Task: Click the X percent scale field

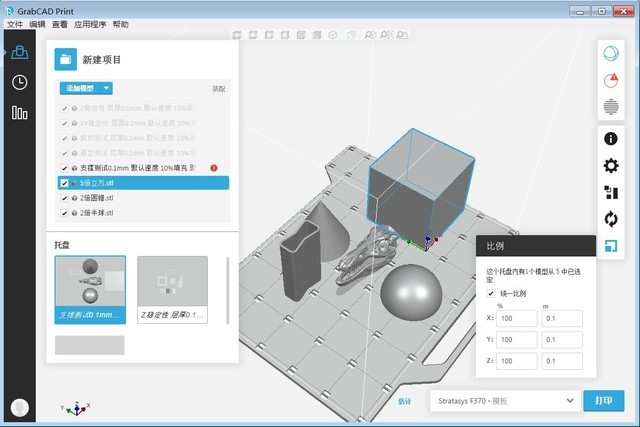Action: click(x=516, y=318)
